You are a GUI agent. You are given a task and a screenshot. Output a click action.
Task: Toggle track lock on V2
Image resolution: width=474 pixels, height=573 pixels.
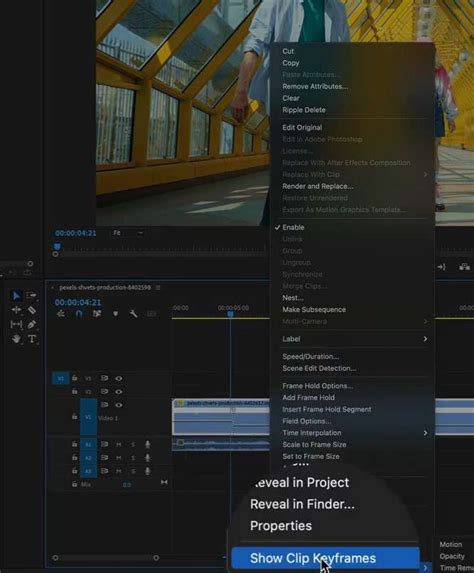pos(75,391)
